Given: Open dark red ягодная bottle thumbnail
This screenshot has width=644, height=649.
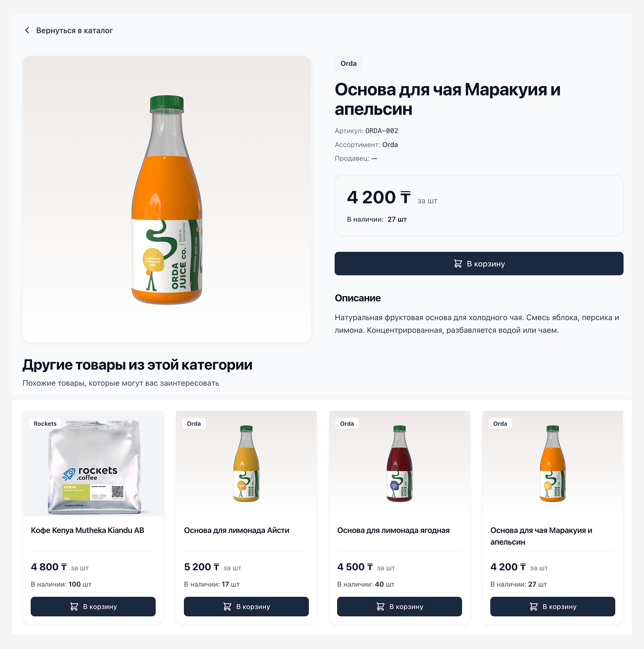Looking at the screenshot, I should click(400, 464).
